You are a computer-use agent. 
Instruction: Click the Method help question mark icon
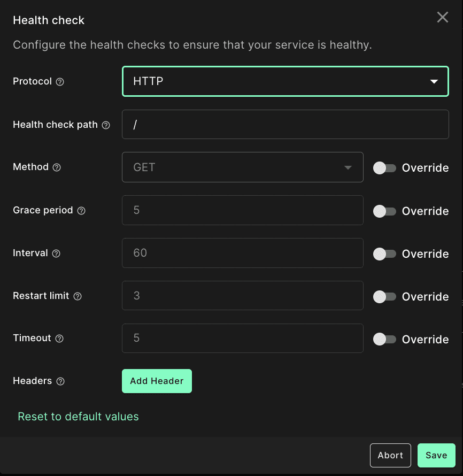(57, 167)
